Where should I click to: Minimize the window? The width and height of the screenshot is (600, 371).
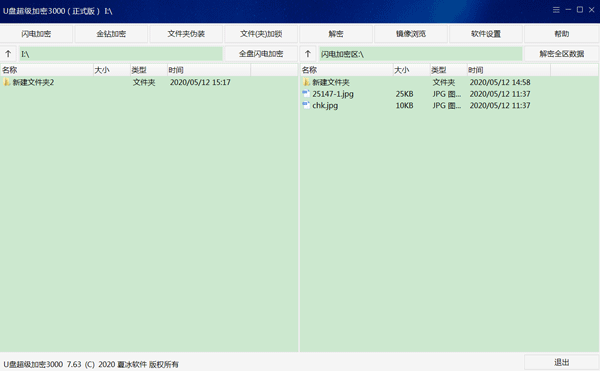click(x=568, y=10)
